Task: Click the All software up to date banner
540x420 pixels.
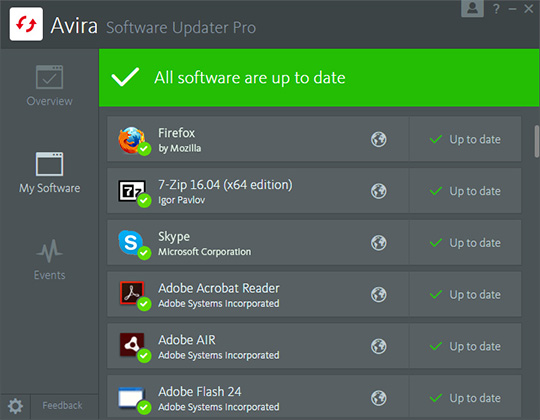Action: coord(319,78)
